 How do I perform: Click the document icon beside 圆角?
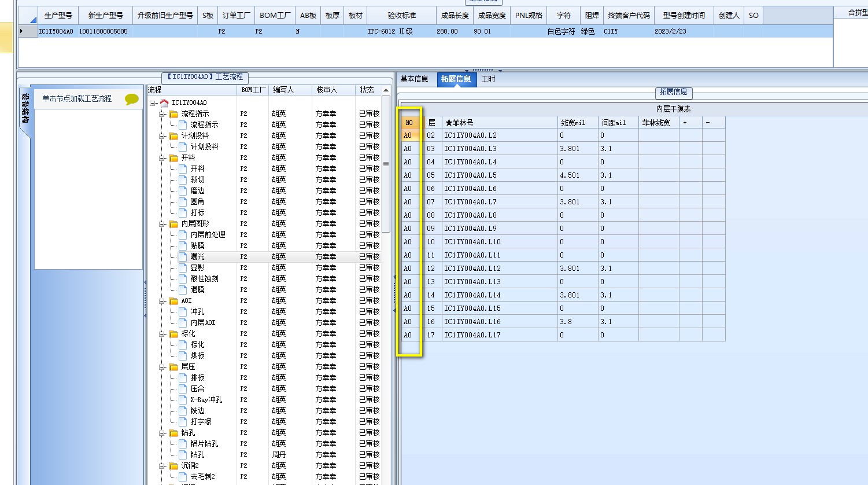(x=183, y=202)
